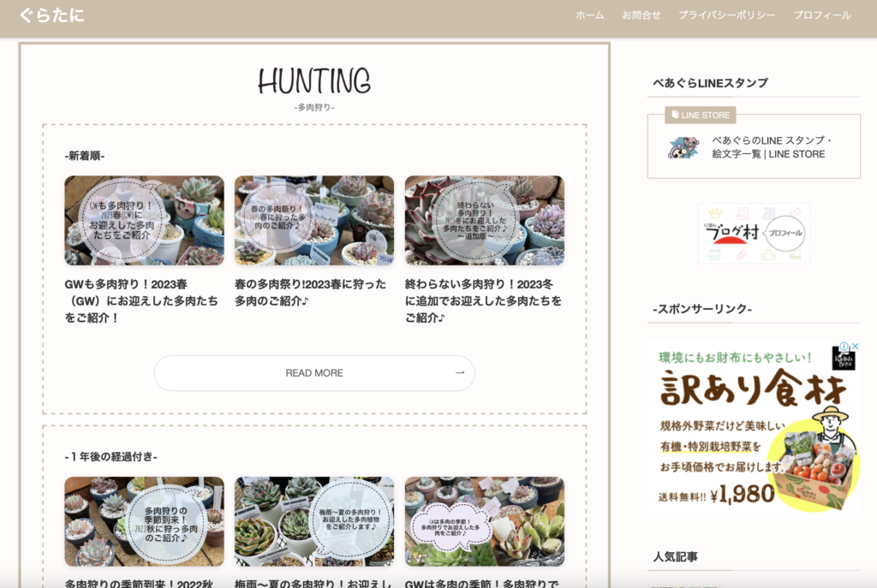Screen dimensions: 877x588
Task: Click the LINE STORE label tag
Action: tap(701, 116)
